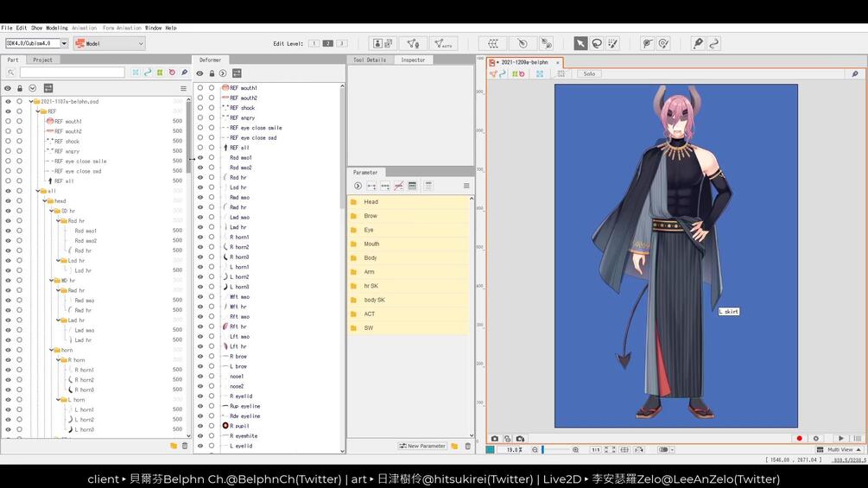Switch to the Inspector tab

(x=413, y=60)
